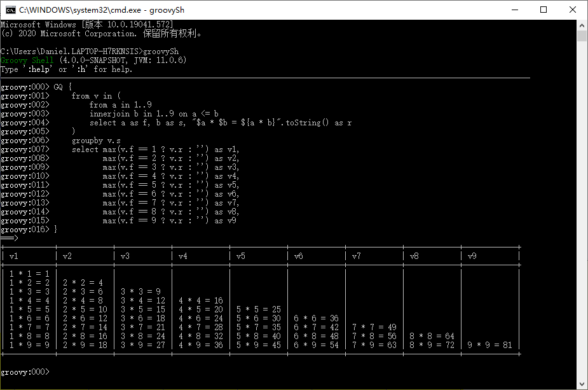Click the bottom 'groovy:000>' prompt
The height and width of the screenshot is (390, 588).
(25, 372)
